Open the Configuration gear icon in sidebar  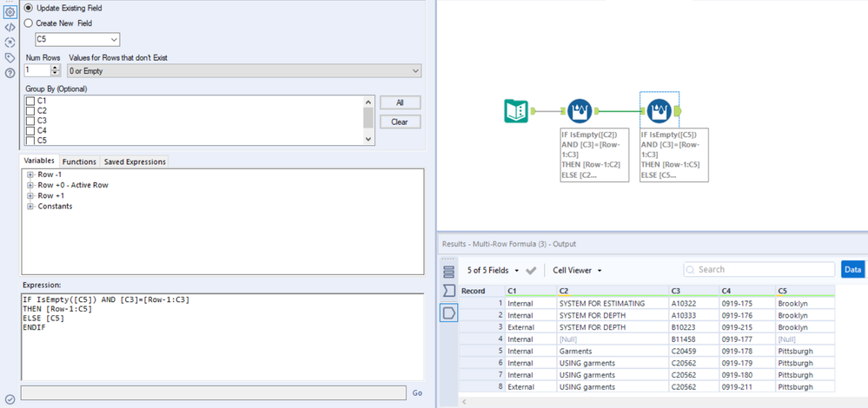(10, 11)
